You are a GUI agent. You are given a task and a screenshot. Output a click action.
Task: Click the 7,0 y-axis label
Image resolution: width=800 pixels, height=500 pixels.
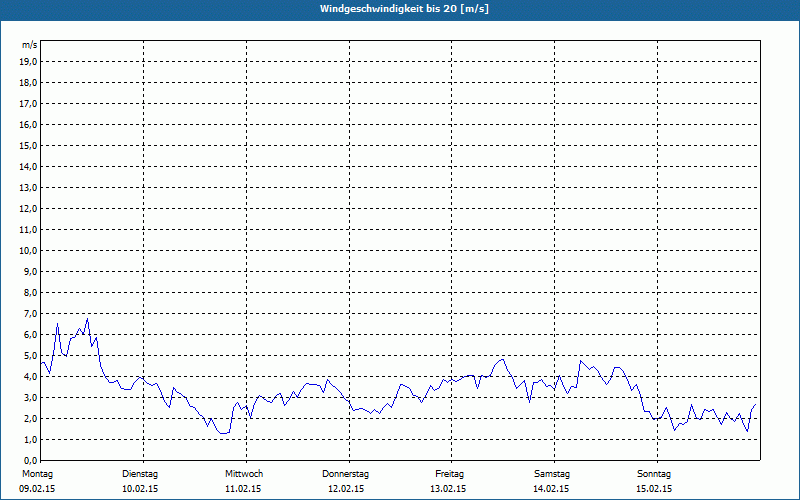click(30, 314)
